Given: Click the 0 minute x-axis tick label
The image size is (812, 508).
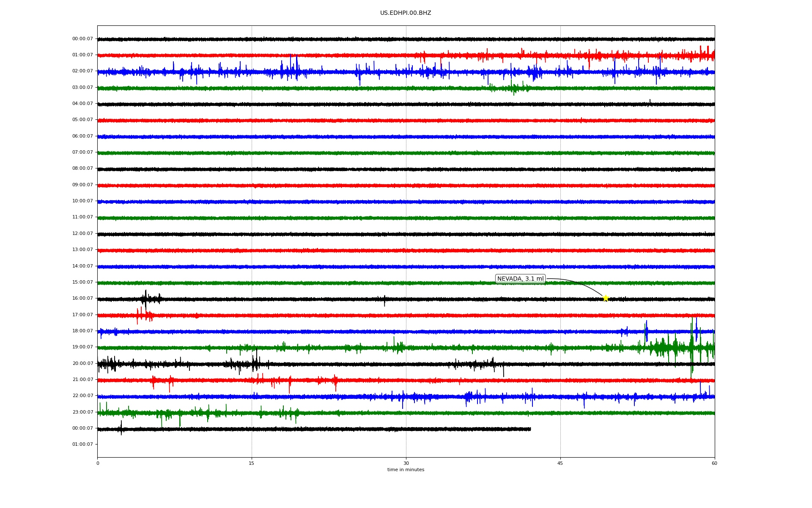Looking at the screenshot, I should [x=98, y=463].
